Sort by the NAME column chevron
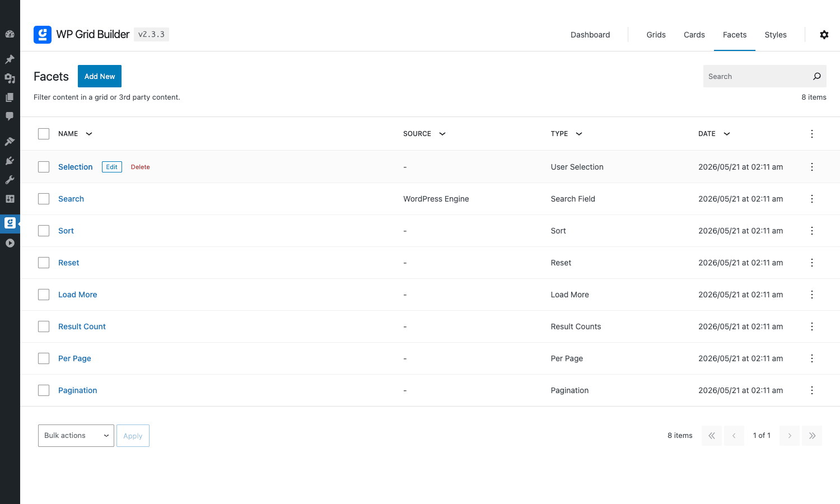Viewport: 840px width, 504px height. pos(89,134)
